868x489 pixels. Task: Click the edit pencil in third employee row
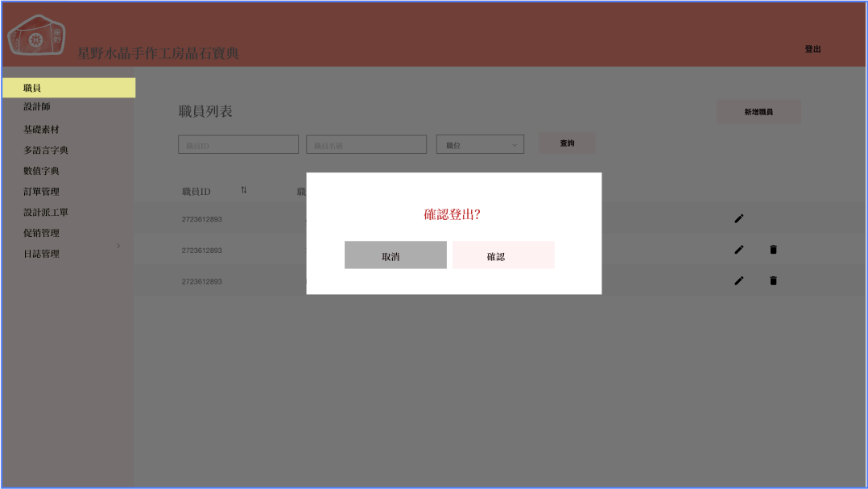pos(738,281)
